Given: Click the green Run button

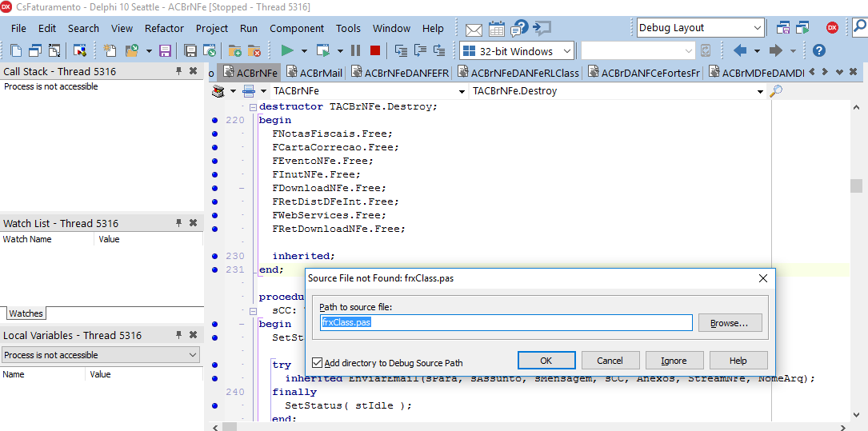Looking at the screenshot, I should click(x=287, y=51).
